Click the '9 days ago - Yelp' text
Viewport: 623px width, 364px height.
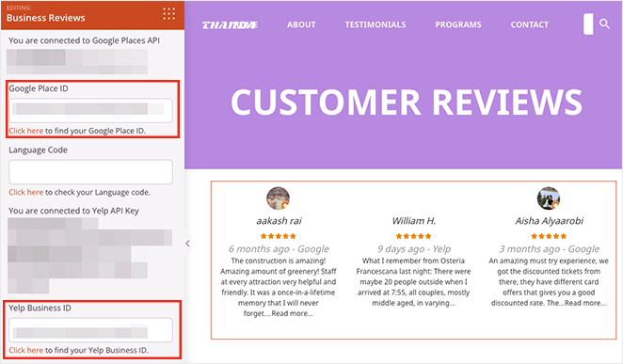point(414,249)
